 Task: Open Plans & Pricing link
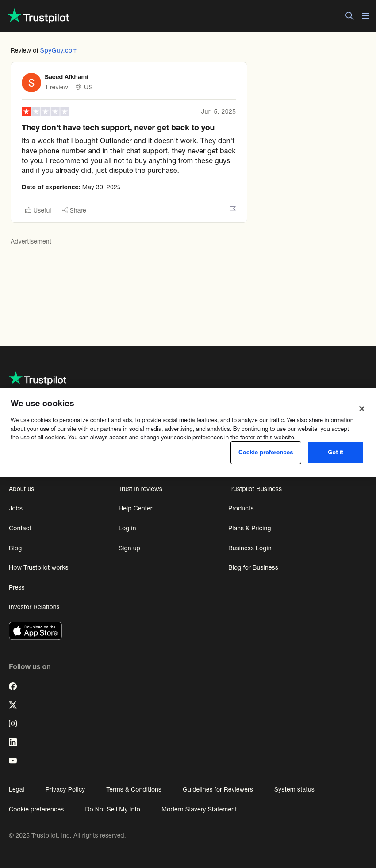pyautogui.click(x=249, y=528)
